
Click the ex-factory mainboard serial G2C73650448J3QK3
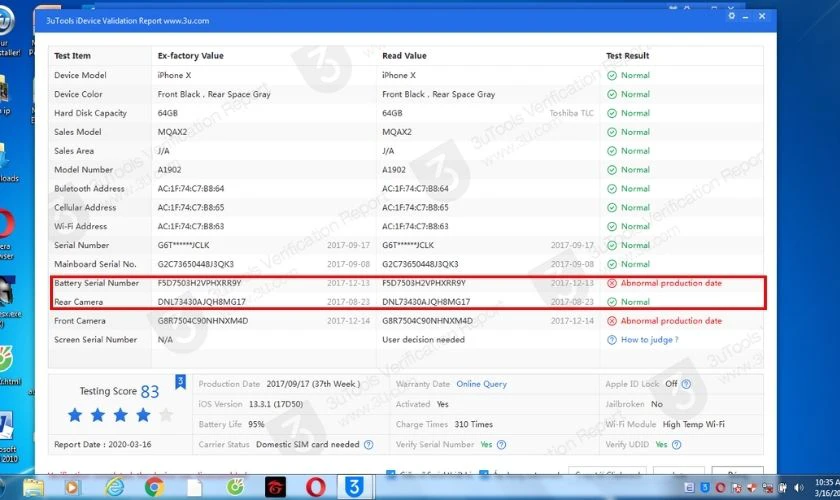pos(196,264)
